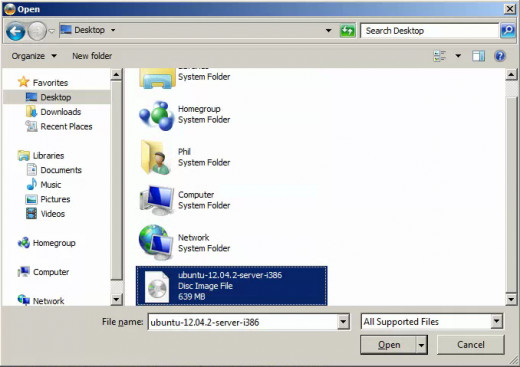The image size is (520, 367).
Task: Click the Open button
Action: (389, 345)
